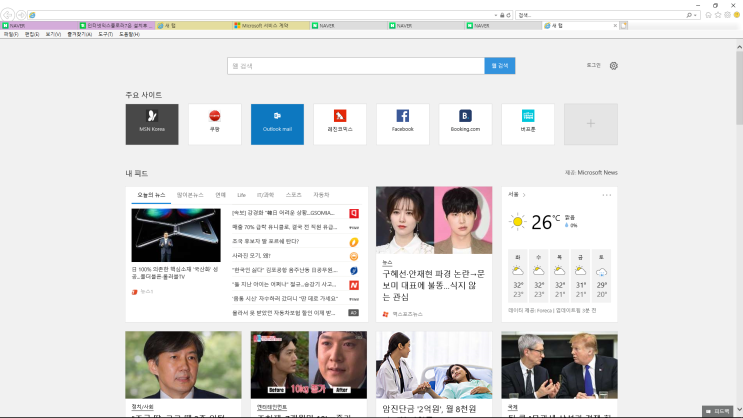Image resolution: width=743 pixels, height=418 pixels.
Task: Open the 구혜선·안재현 news article thumbnail
Action: (x=434, y=220)
